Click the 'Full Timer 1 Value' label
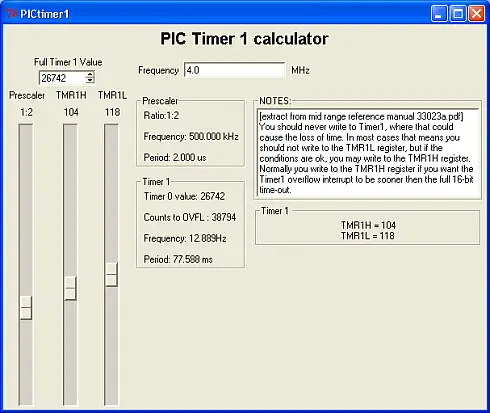The image size is (490, 413). click(68, 62)
